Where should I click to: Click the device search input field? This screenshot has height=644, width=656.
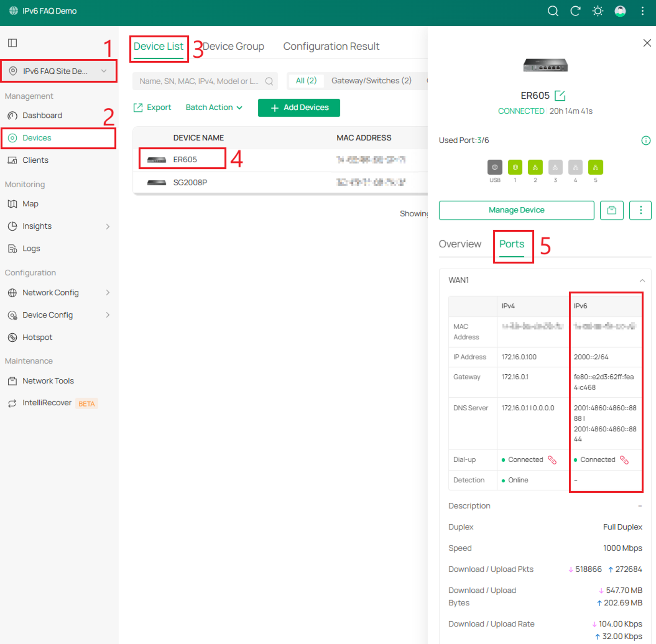(205, 81)
